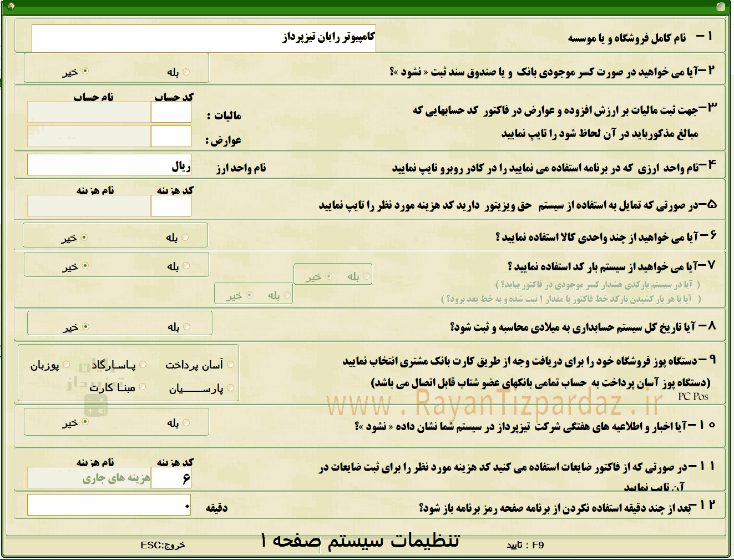
Task: Click the عوارض account code field
Action: pyautogui.click(x=171, y=136)
